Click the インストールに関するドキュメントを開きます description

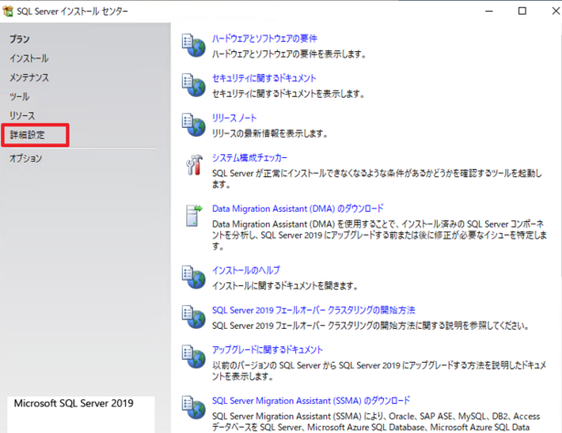[x=285, y=286]
